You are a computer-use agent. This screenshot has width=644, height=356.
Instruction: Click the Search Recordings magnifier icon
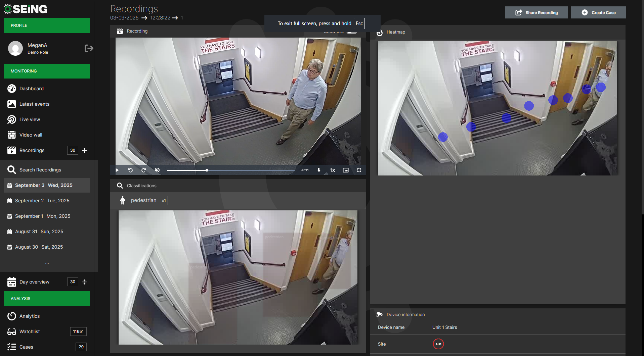click(12, 169)
